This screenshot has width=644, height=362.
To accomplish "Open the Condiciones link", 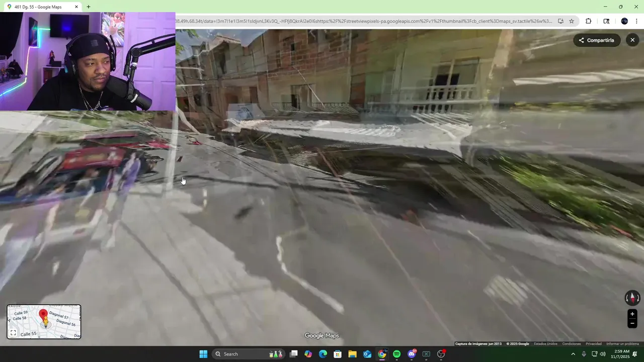I will point(572,344).
